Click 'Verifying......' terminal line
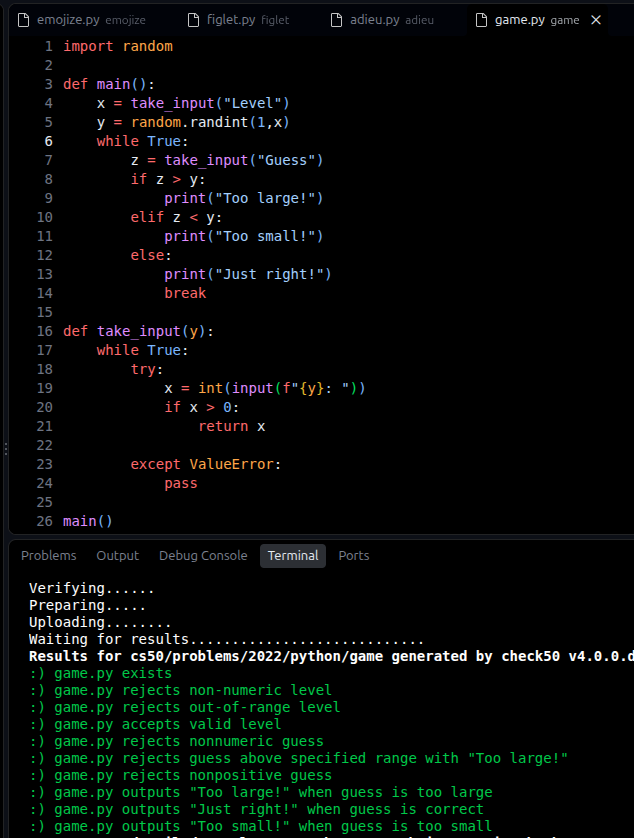 (x=91, y=588)
